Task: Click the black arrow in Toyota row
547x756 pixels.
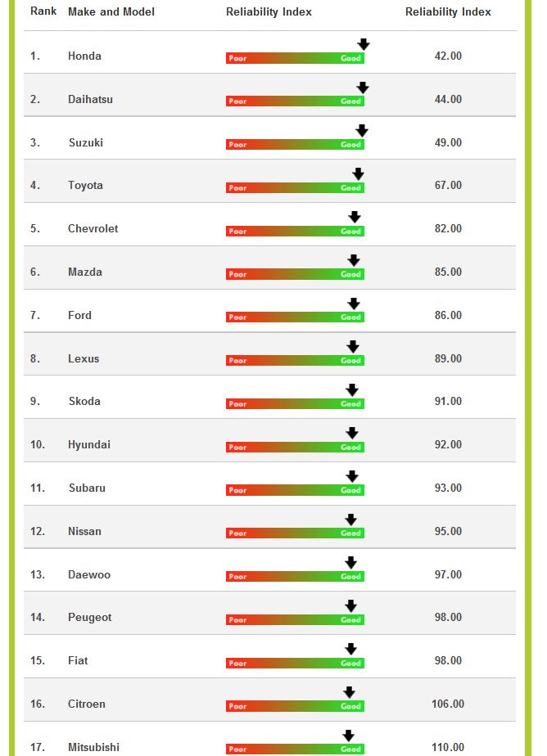Action: click(x=358, y=174)
